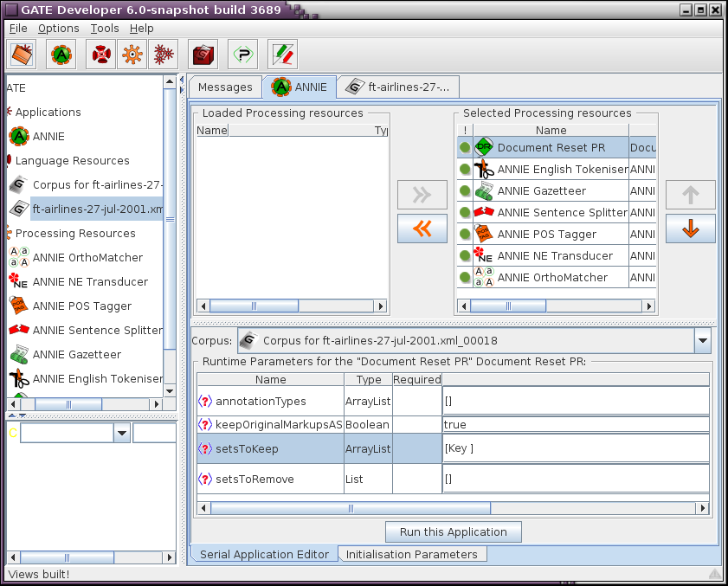
Task: Click the Run this Application button
Action: point(453,531)
